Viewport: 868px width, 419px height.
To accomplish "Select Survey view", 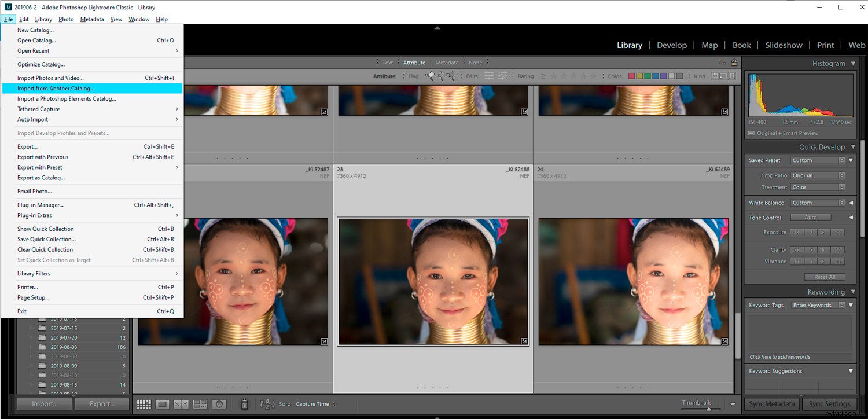I will [201, 404].
